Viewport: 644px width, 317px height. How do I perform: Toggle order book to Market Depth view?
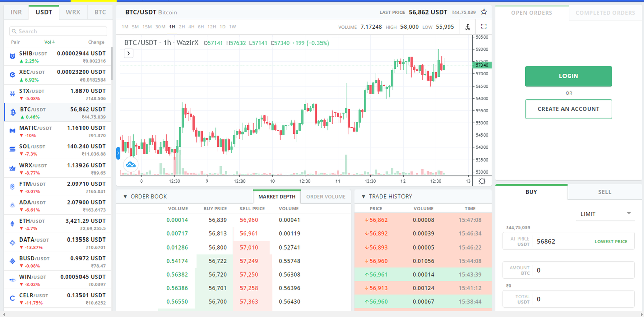(x=277, y=197)
